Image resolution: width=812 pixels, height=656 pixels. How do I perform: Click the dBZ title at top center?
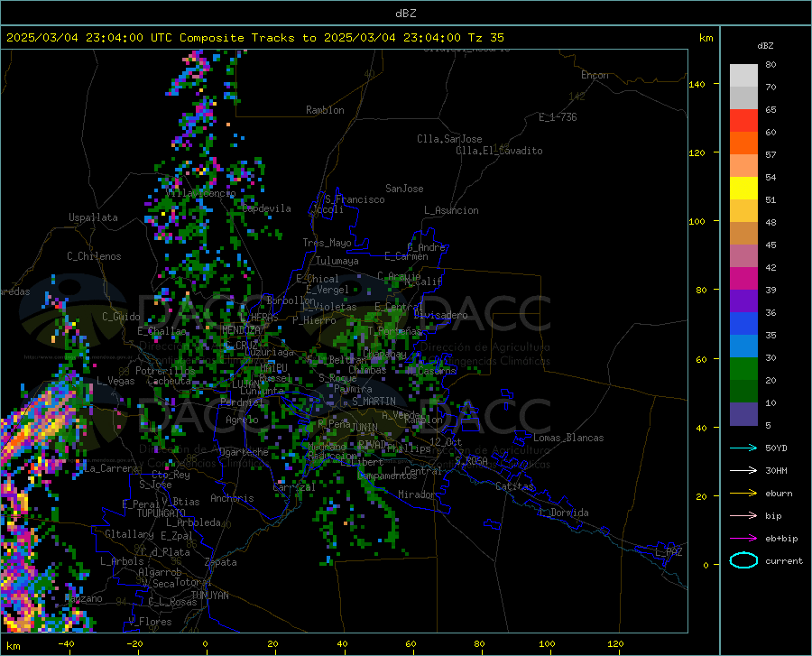[405, 14]
